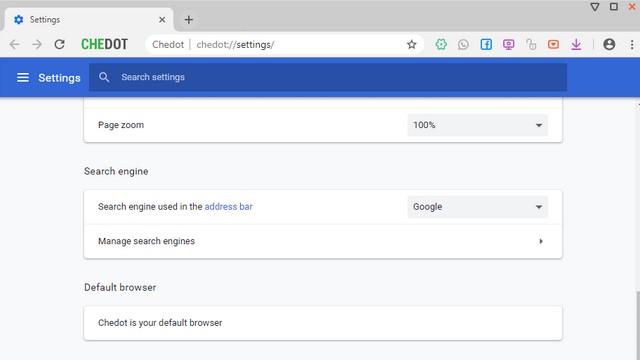Open the user profile avatar icon

pos(609,44)
